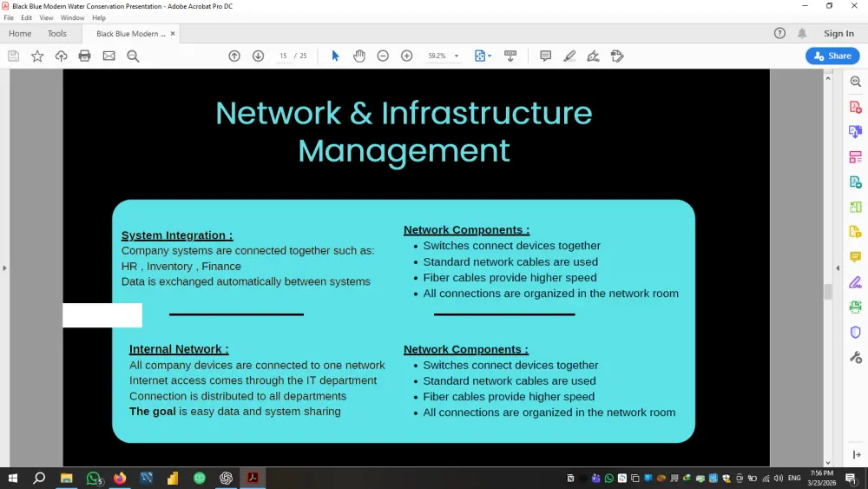Bookmark document with the star icon
The width and height of the screenshot is (868, 489).
coord(37,56)
